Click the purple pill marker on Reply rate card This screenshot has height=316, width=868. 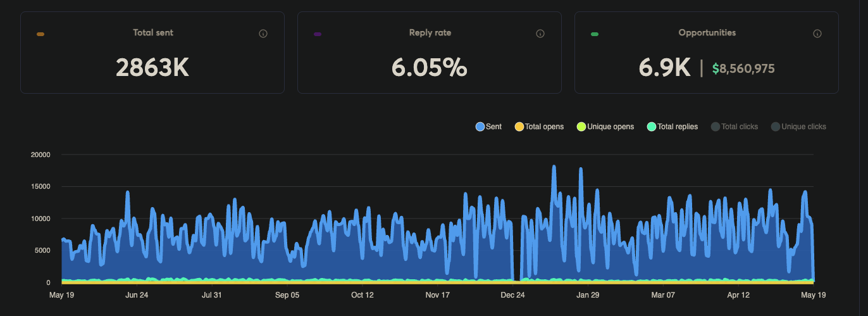point(318,34)
